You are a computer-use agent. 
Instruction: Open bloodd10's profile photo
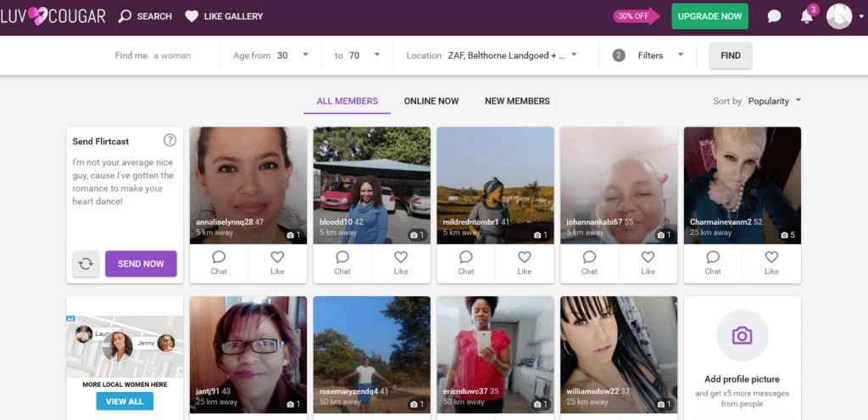point(371,186)
